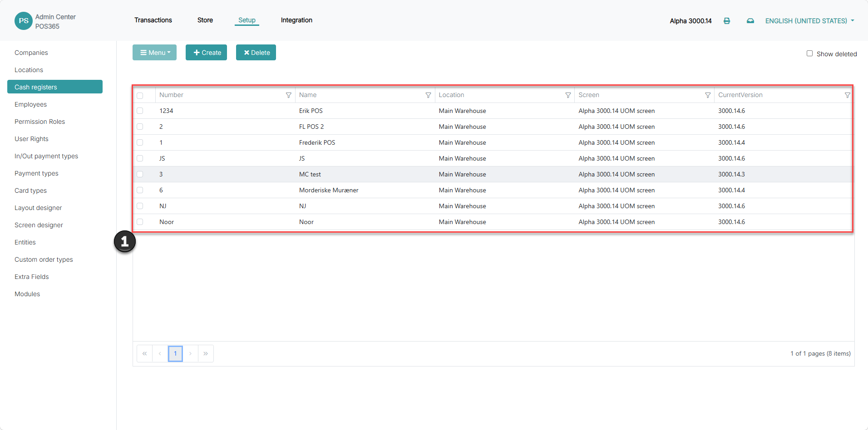This screenshot has height=430, width=868.
Task: Click the cloud drive icon beside printer
Action: click(750, 21)
